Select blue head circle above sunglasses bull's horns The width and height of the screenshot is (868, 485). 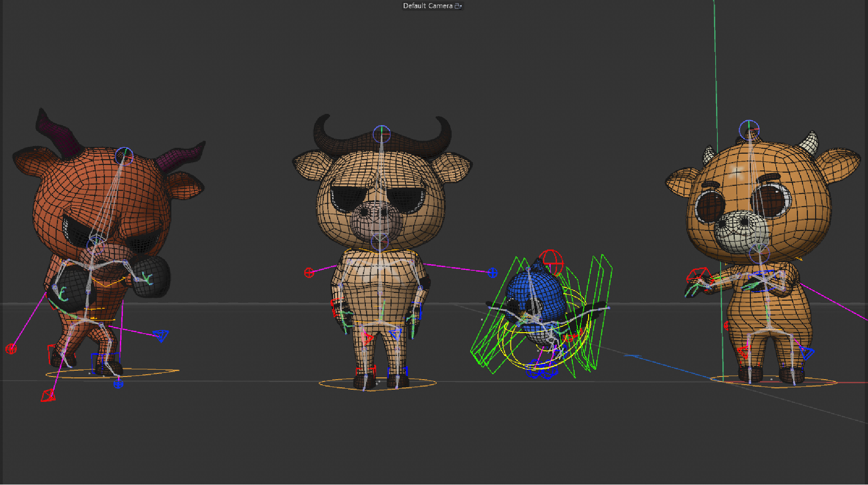tap(382, 134)
